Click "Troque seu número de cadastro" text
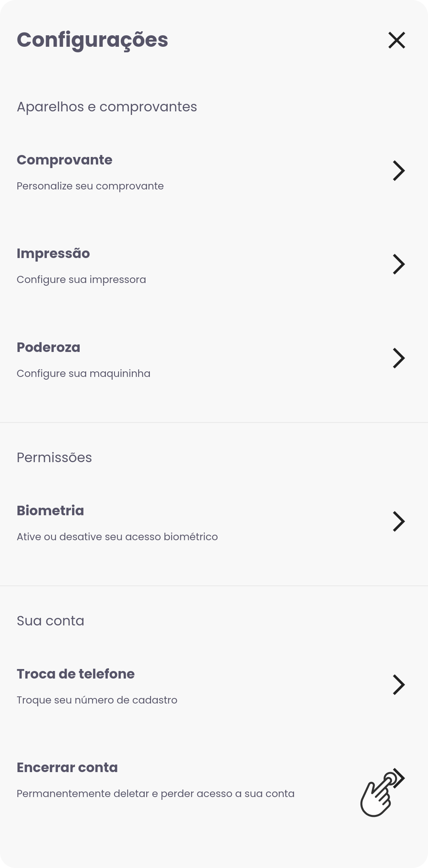The width and height of the screenshot is (428, 868). pyautogui.click(x=97, y=700)
